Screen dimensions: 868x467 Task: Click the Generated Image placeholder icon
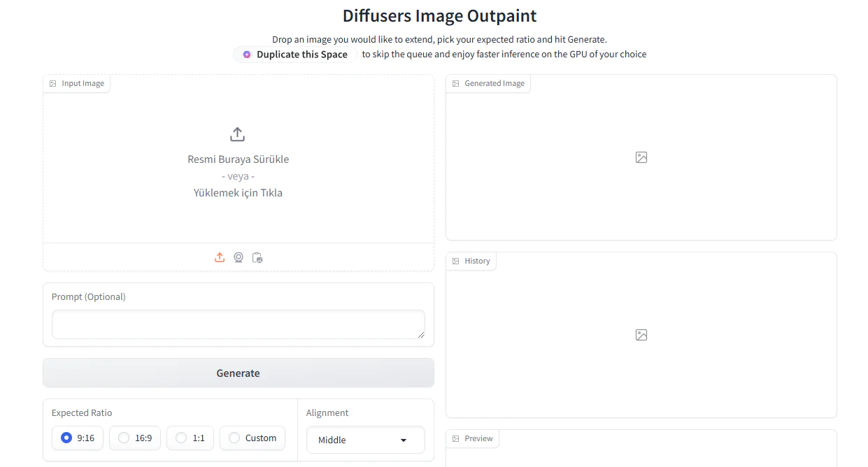coord(641,157)
